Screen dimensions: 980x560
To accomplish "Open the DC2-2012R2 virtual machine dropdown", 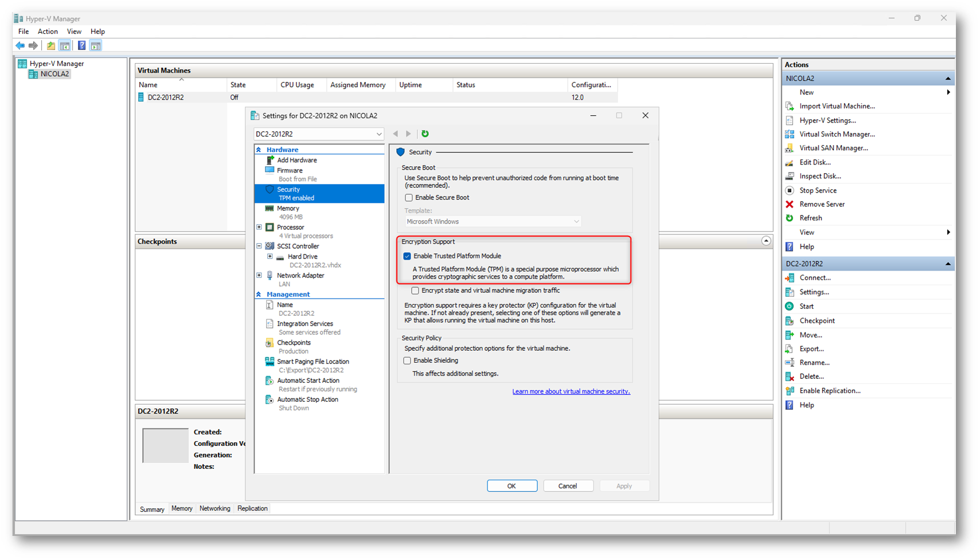I will (319, 134).
